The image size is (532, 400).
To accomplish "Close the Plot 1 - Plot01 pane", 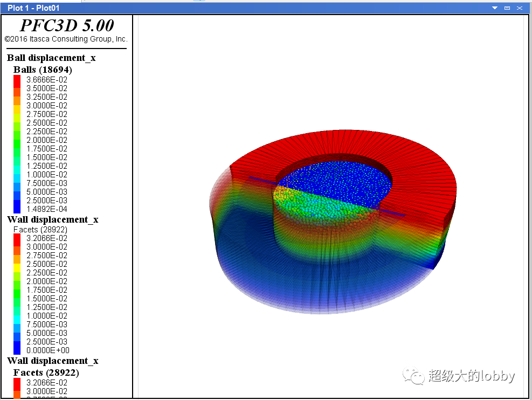I will tap(520, 8).
